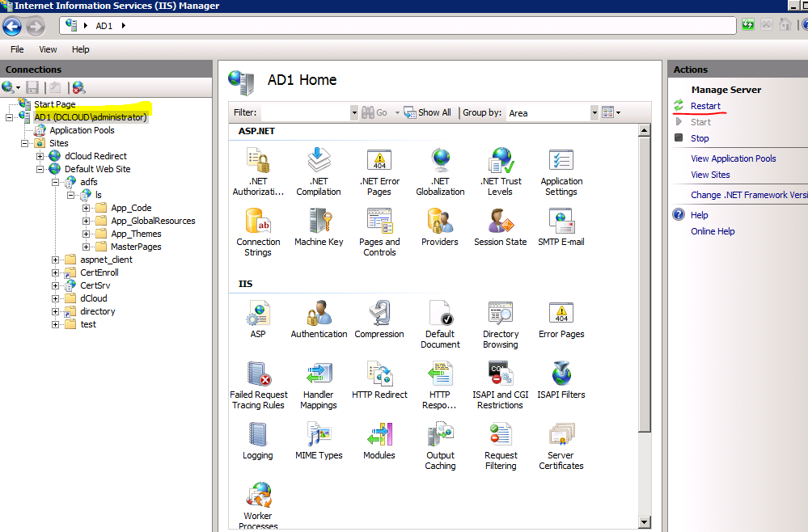The image size is (808, 532).
Task: Open Session State feature
Action: click(x=501, y=228)
